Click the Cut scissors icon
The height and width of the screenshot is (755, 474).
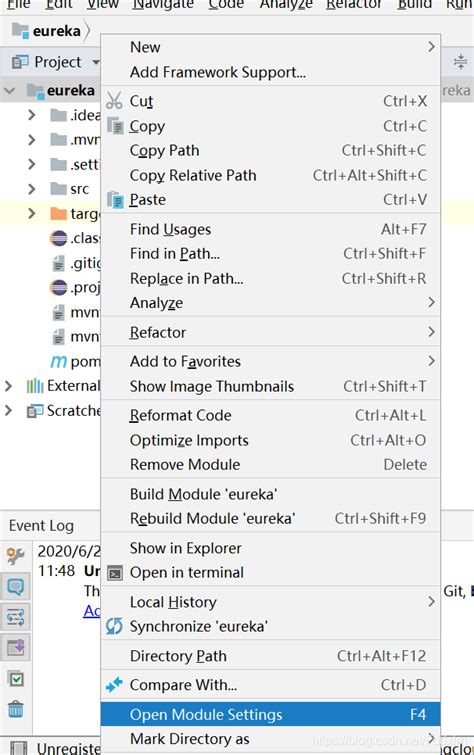114,101
